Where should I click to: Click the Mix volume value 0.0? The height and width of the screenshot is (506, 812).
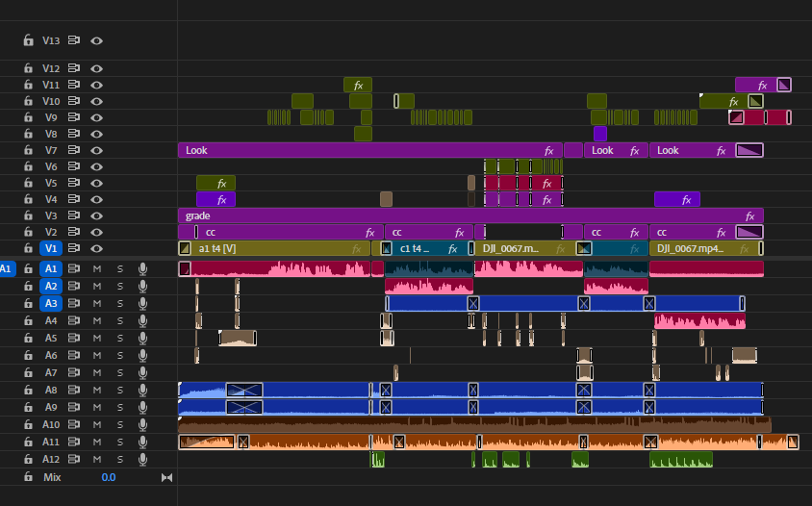[108, 477]
